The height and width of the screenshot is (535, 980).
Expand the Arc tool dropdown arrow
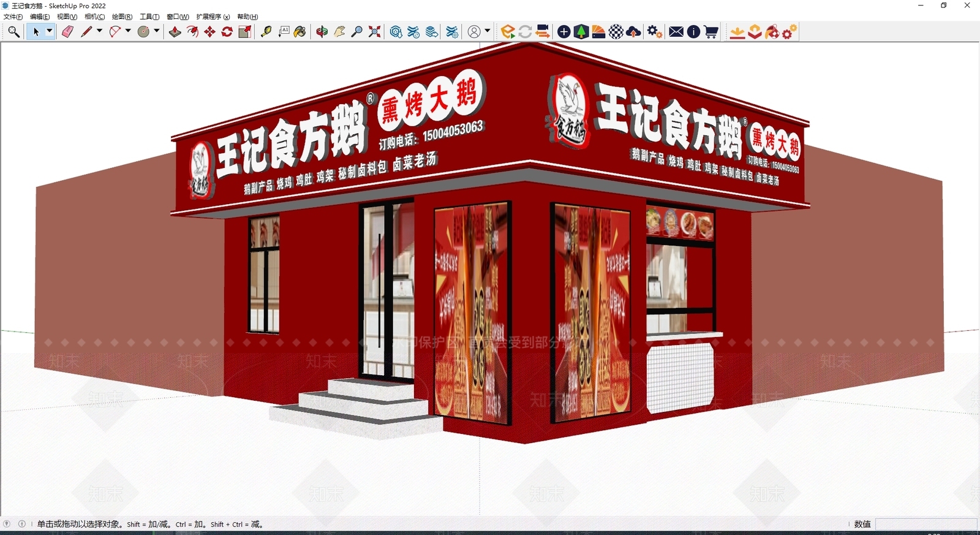(x=128, y=31)
